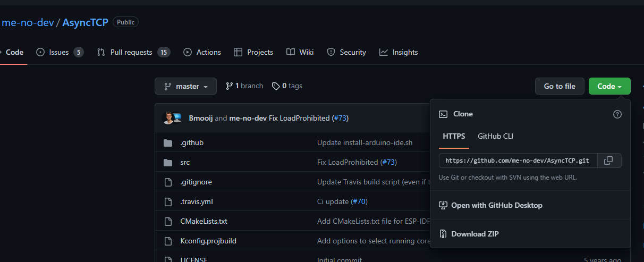This screenshot has height=262, width=644.
Task: Click the Public visibility badge
Action: point(126,22)
